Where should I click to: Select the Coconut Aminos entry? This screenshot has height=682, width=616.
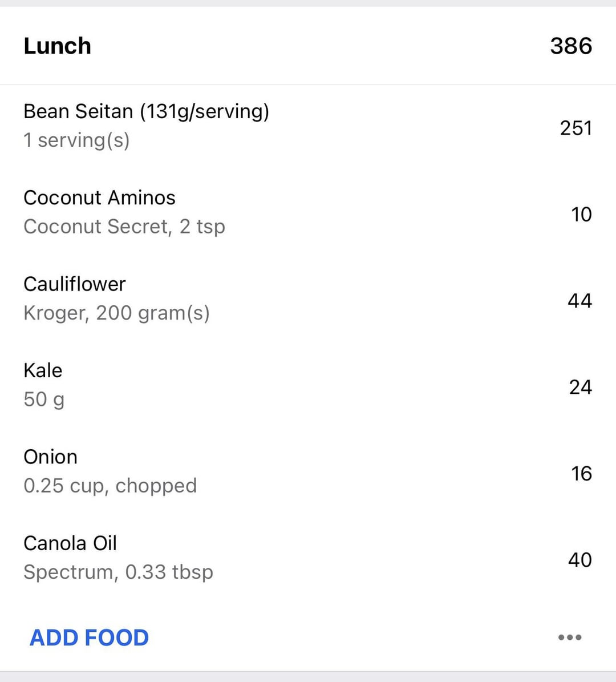(308, 212)
